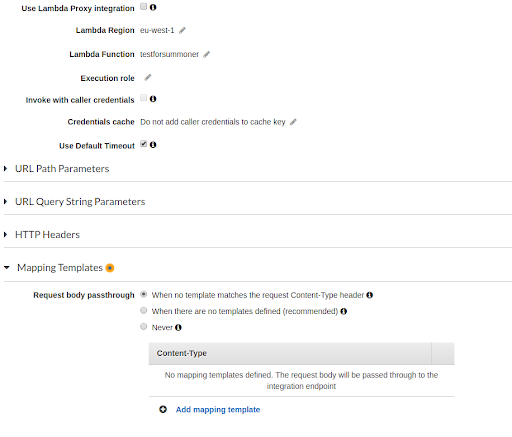
Task: Select the Never passthrough radio button
Action: pyautogui.click(x=143, y=326)
